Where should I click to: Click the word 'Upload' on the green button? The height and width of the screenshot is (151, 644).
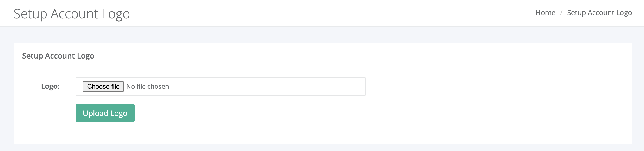95,113
